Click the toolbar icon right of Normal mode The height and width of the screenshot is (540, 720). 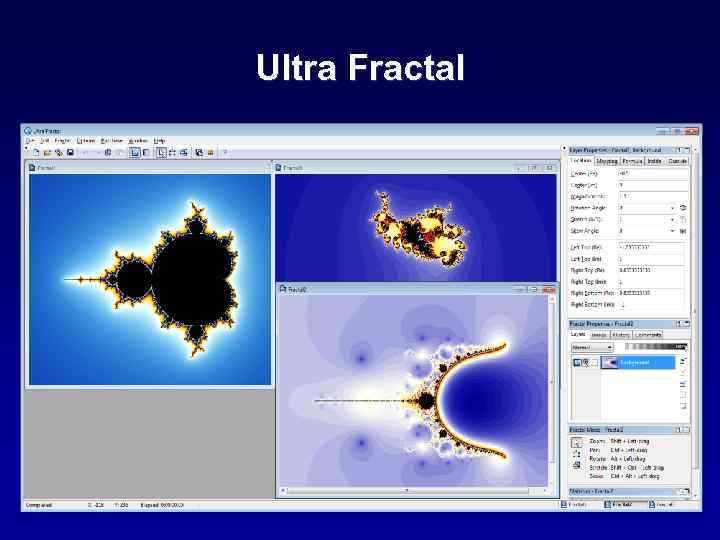(146, 152)
